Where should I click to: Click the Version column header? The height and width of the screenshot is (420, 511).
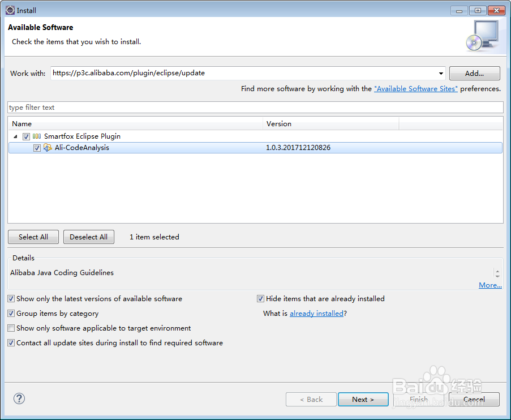(331, 123)
